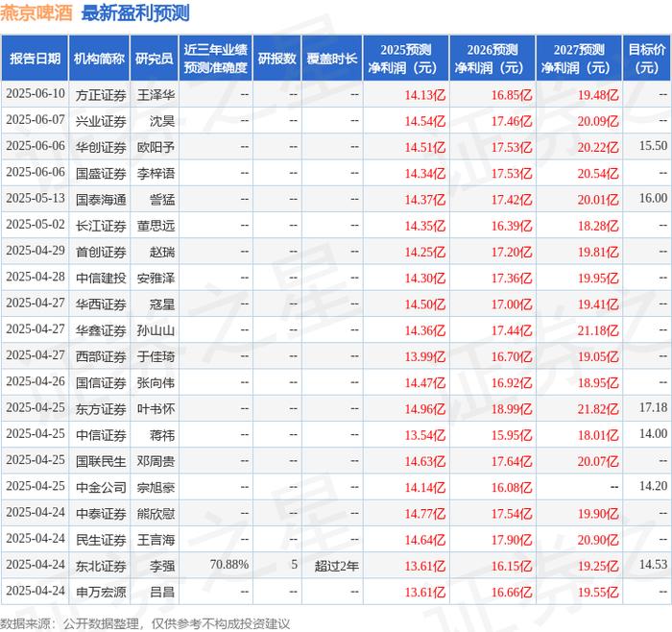The height and width of the screenshot is (632, 672).
Task: Click the 2025预测净利润 column header
Action: click(x=406, y=59)
